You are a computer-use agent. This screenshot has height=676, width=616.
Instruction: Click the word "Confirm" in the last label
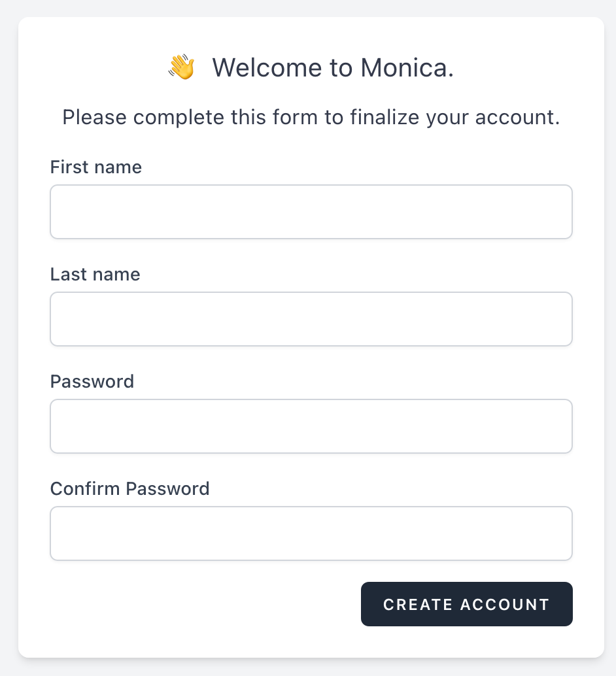point(85,489)
